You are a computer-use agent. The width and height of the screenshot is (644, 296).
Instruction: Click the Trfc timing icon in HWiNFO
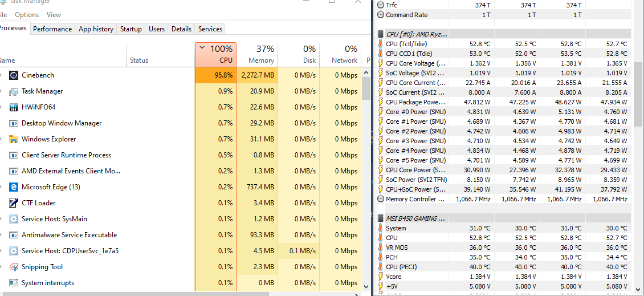(380, 5)
